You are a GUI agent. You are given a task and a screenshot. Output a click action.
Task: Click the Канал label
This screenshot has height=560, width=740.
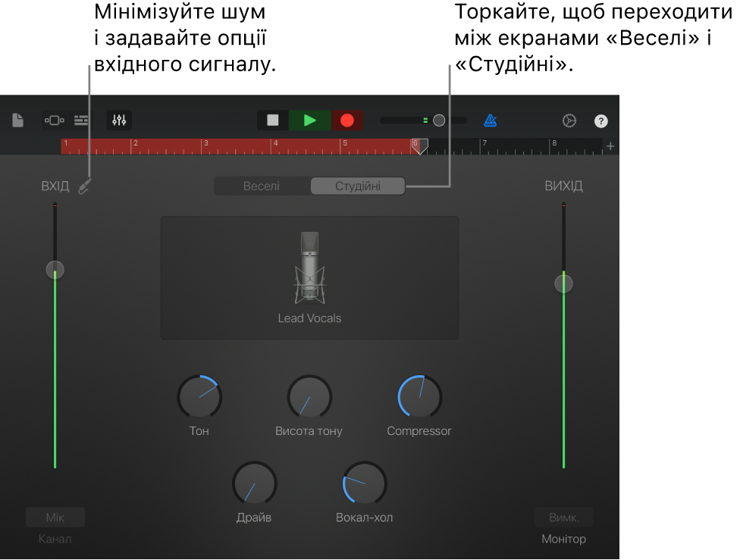pos(55,539)
